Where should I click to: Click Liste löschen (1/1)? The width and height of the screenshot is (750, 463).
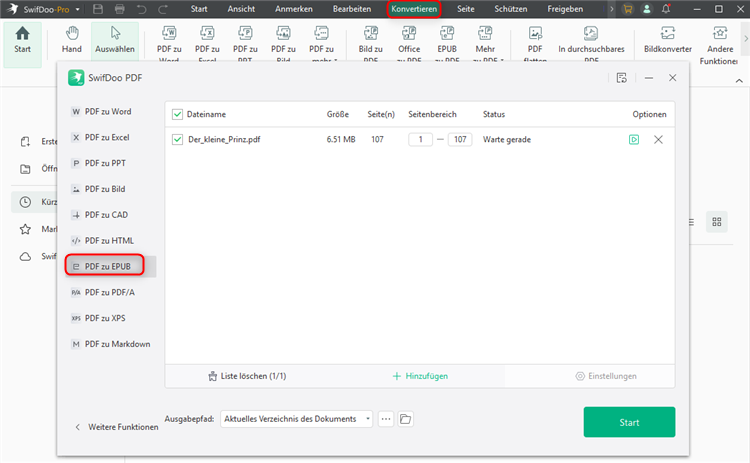(x=247, y=376)
